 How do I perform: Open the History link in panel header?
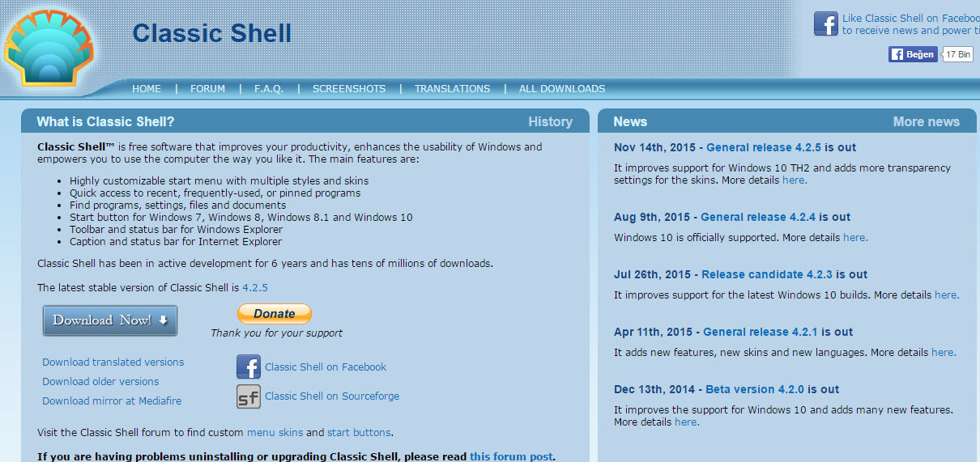(550, 121)
